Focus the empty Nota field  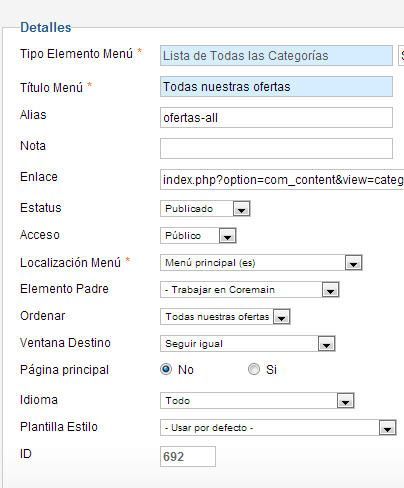click(276, 148)
